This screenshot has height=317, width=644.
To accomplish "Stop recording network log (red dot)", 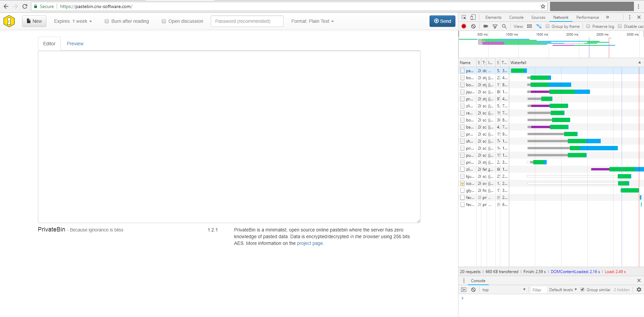I will coord(463,26).
